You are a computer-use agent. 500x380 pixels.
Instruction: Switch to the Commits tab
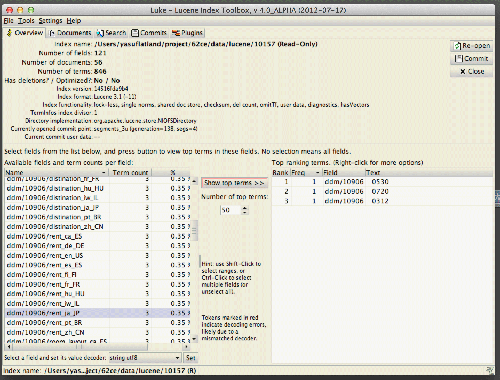pyautogui.click(x=149, y=33)
